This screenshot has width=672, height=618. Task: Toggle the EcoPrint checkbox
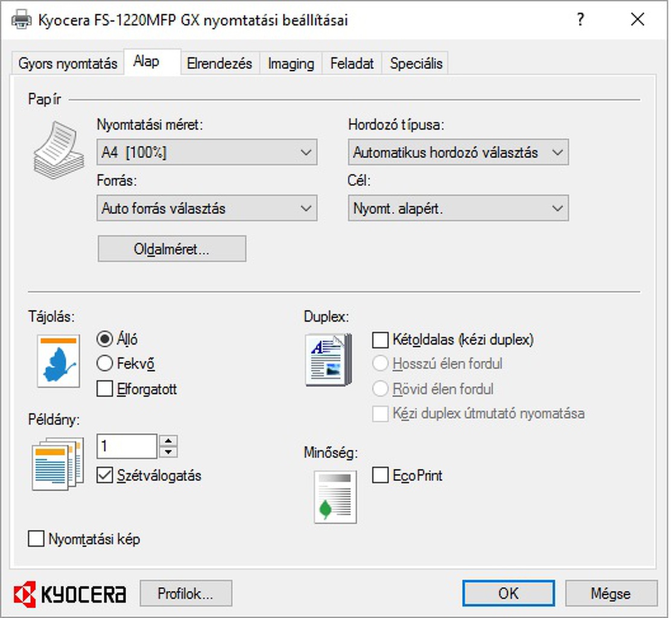pyautogui.click(x=380, y=476)
